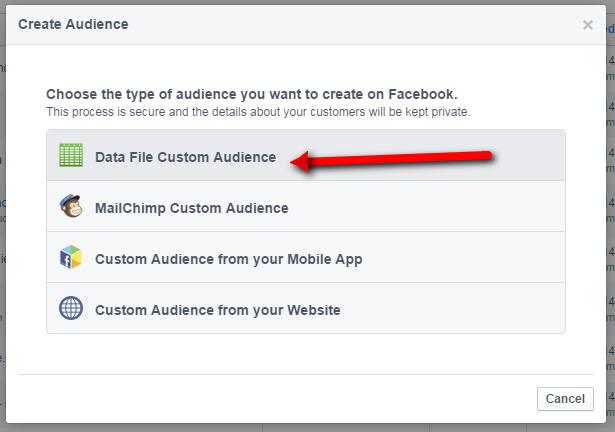Click the word MailChimp in the second option
Image resolution: width=615 pixels, height=432 pixels.
pyautogui.click(x=130, y=208)
